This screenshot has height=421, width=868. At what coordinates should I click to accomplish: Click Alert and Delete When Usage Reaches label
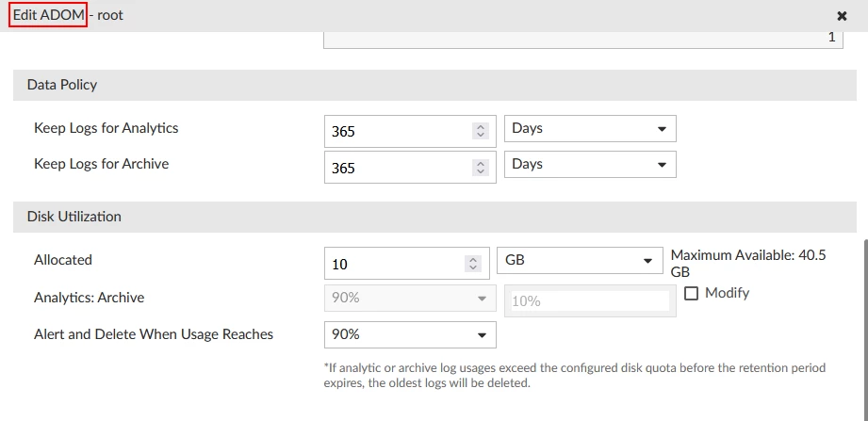click(154, 334)
